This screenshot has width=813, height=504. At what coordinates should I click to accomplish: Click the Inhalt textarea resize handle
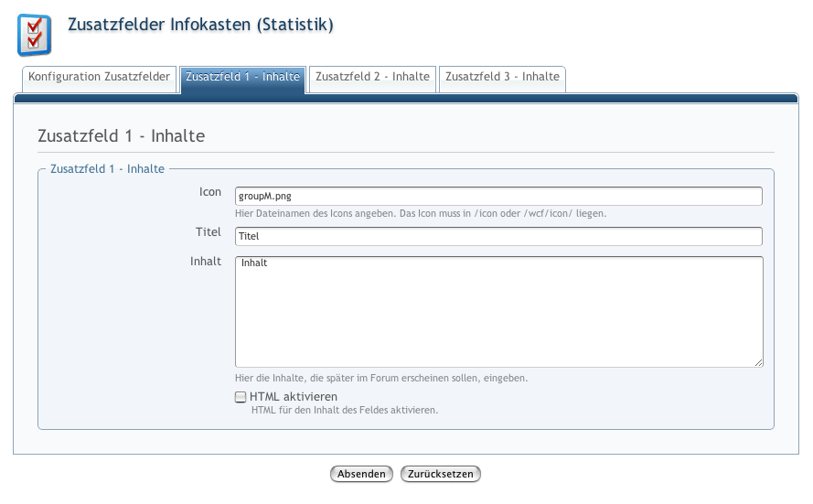[758, 362]
